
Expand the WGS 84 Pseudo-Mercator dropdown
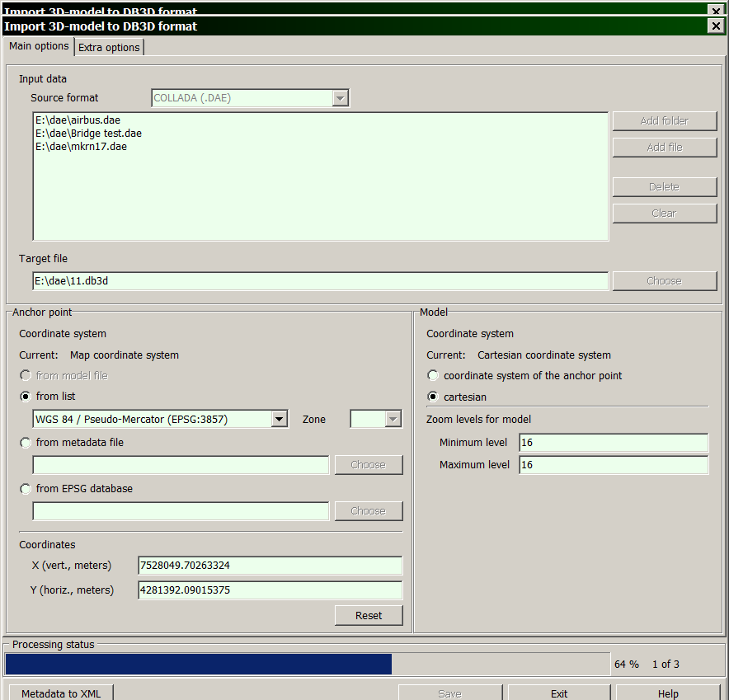coord(280,419)
